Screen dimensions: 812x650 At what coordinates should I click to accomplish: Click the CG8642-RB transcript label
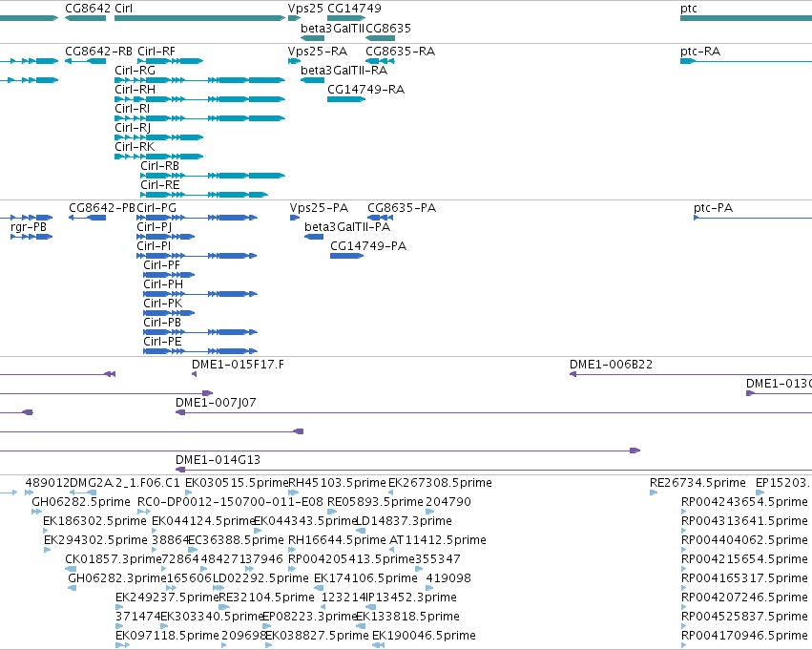pos(98,52)
